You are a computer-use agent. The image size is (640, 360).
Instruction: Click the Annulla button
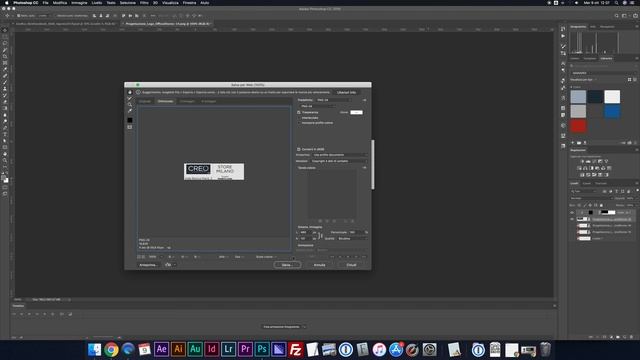320,265
